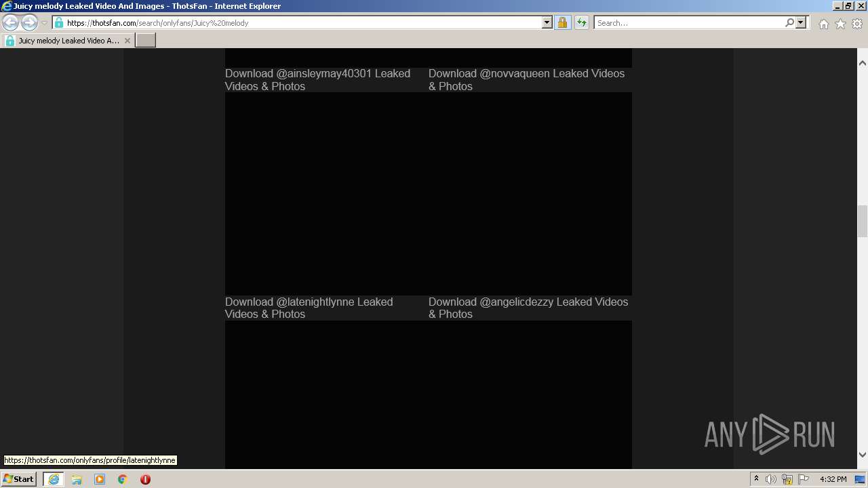This screenshot has height=488, width=868.
Task: Go to the Home page icon
Action: pos(823,24)
